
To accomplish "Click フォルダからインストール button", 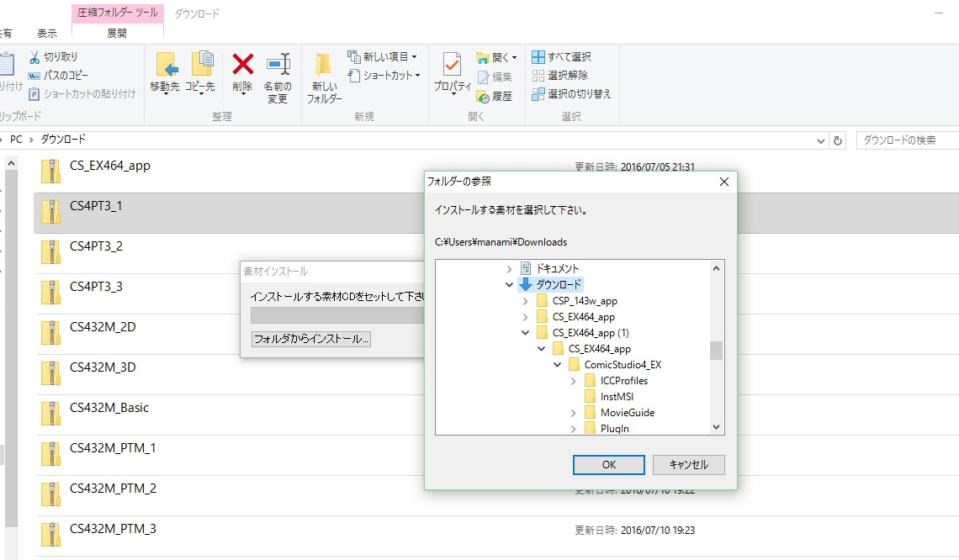I will tap(311, 339).
